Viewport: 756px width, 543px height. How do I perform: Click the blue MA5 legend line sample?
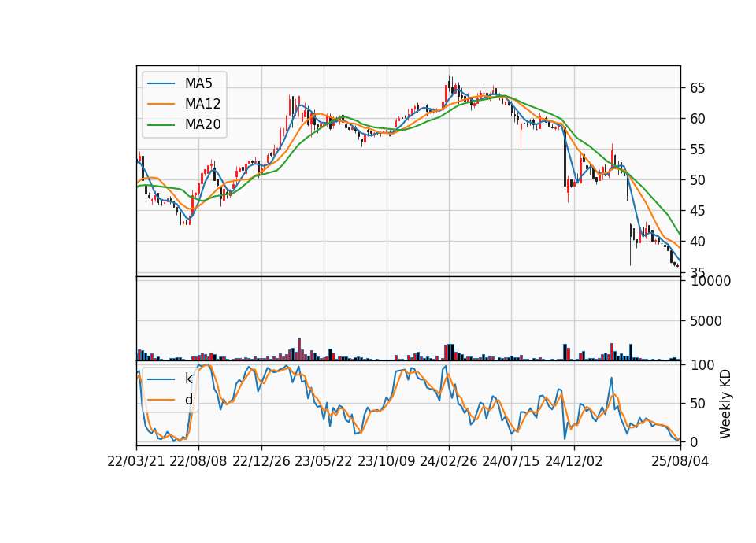pyautogui.click(x=161, y=83)
